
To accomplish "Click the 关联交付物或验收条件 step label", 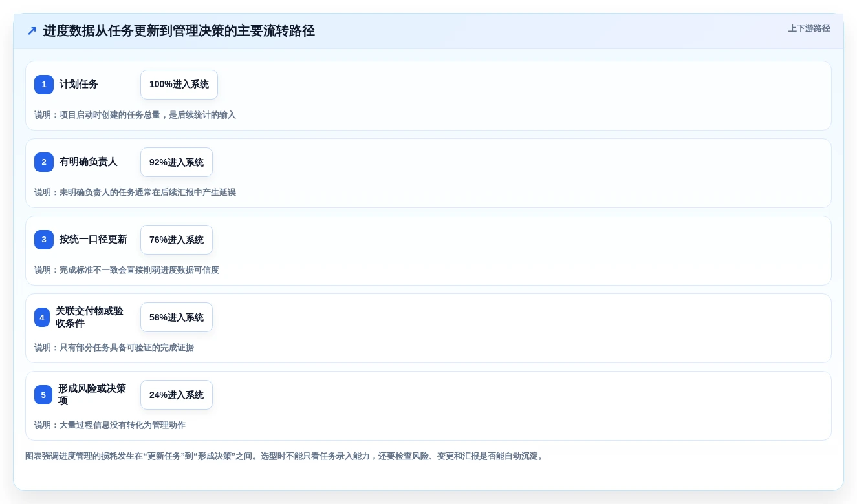I will [89, 317].
